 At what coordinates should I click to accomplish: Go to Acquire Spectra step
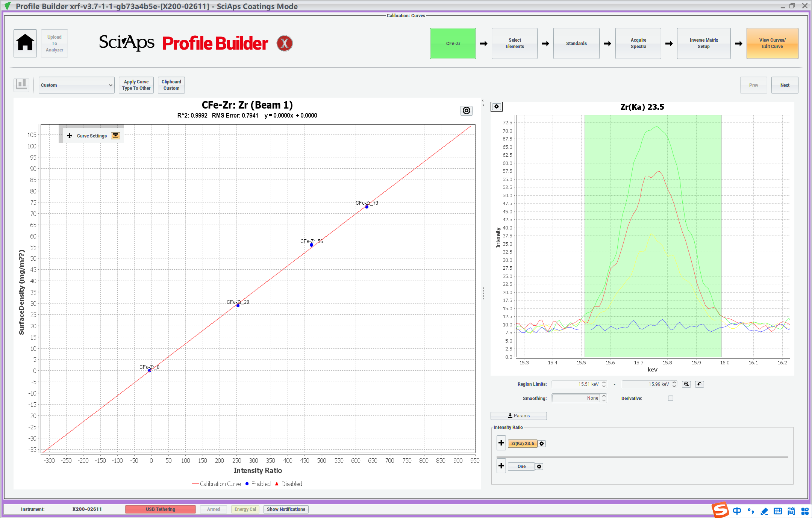638,43
